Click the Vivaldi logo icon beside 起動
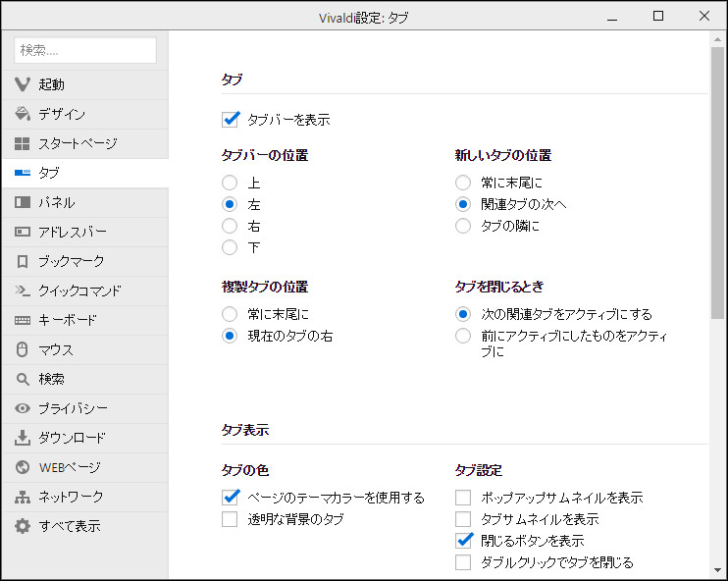 [23, 84]
